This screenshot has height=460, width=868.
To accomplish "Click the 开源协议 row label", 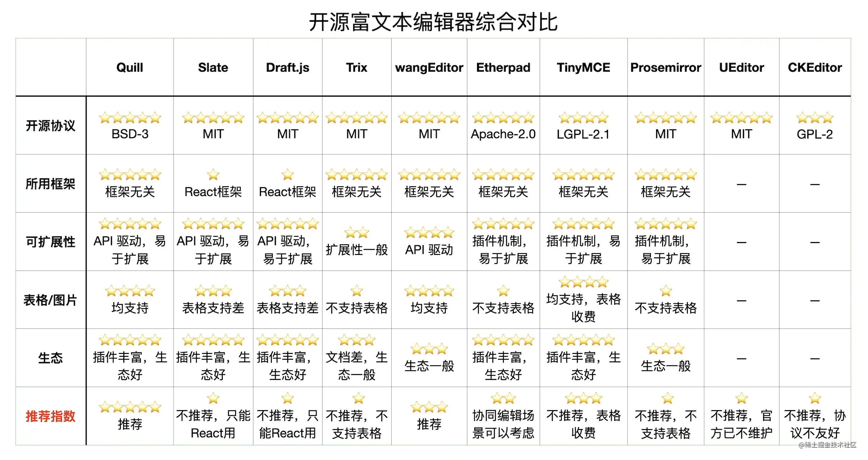I will point(50,126).
